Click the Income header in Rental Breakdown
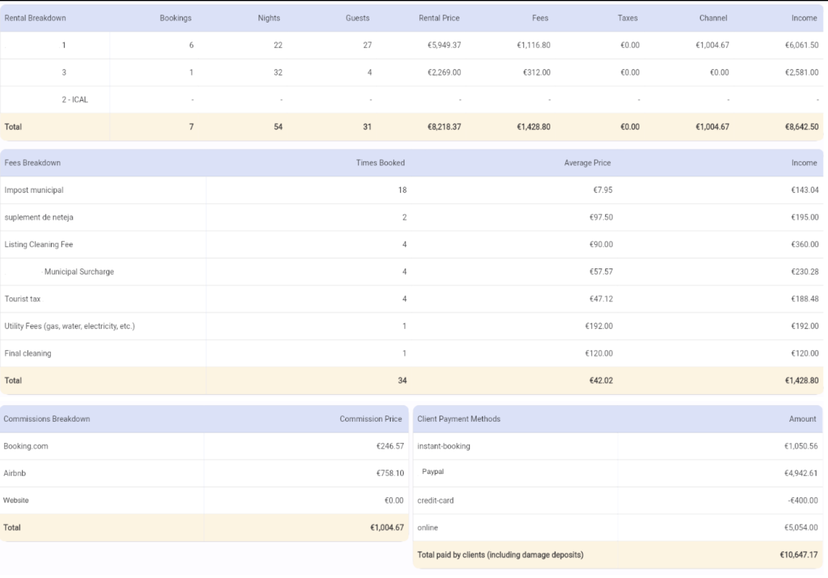 coord(805,17)
